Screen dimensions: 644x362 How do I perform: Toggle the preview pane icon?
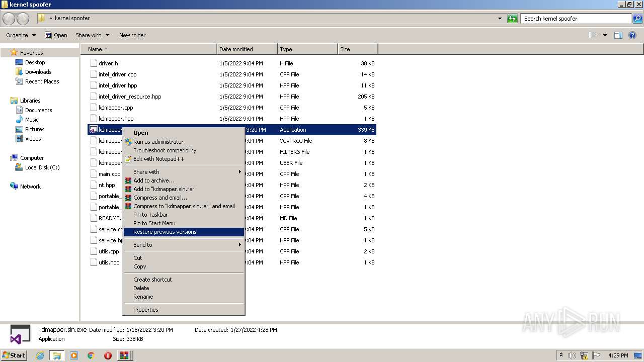click(x=618, y=35)
